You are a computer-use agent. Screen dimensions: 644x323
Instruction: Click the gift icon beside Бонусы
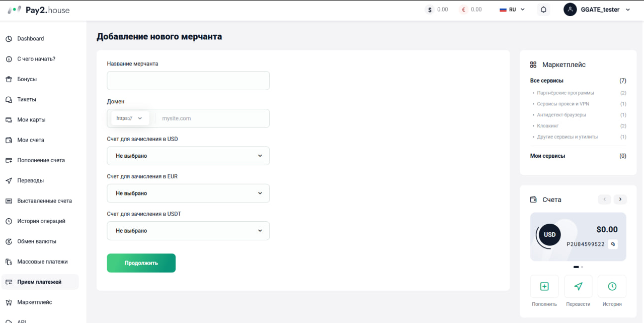point(9,79)
